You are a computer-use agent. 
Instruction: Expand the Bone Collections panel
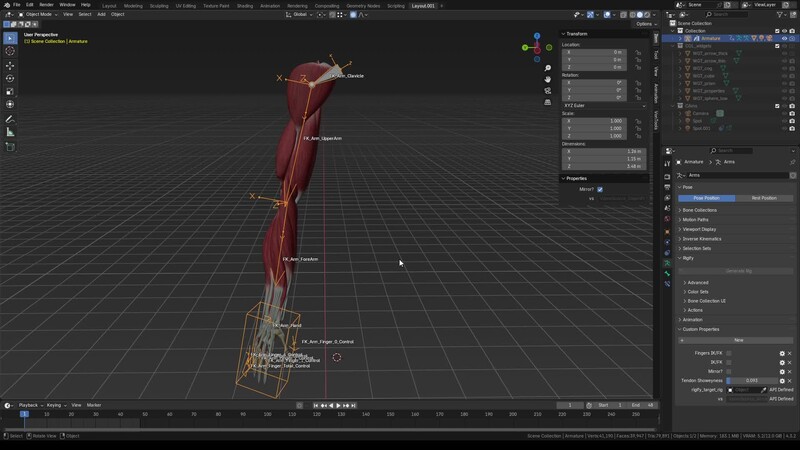700,210
